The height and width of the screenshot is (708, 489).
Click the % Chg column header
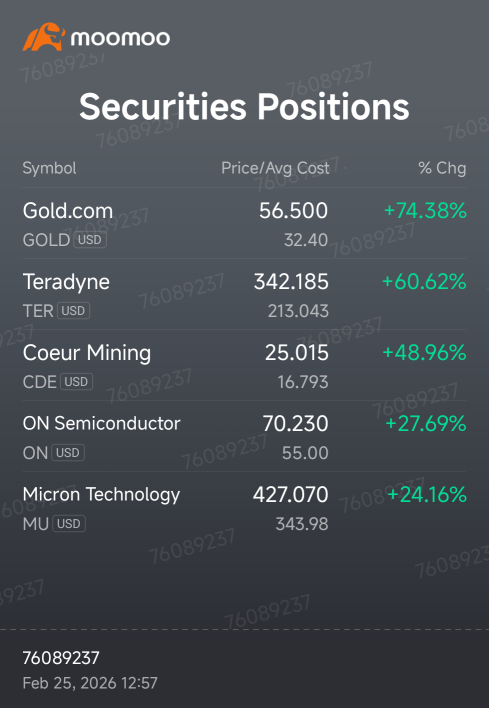tap(442, 168)
